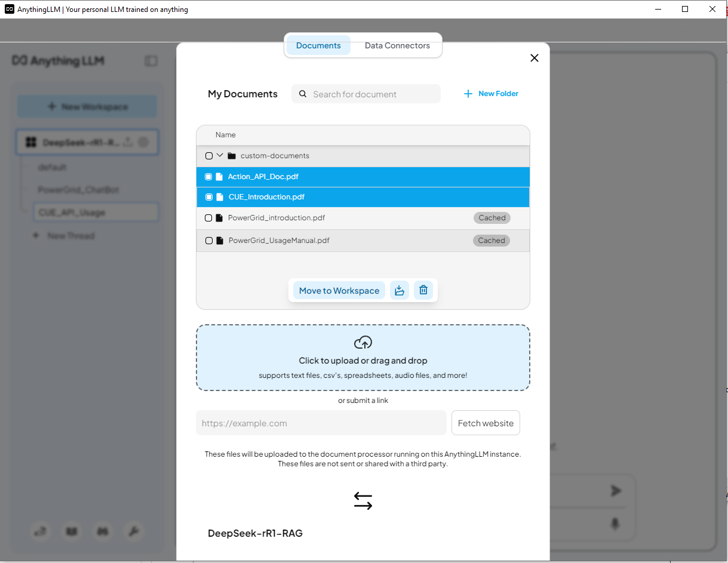The height and width of the screenshot is (563, 728).
Task: Select the custom-documents folder name
Action: pos(275,156)
